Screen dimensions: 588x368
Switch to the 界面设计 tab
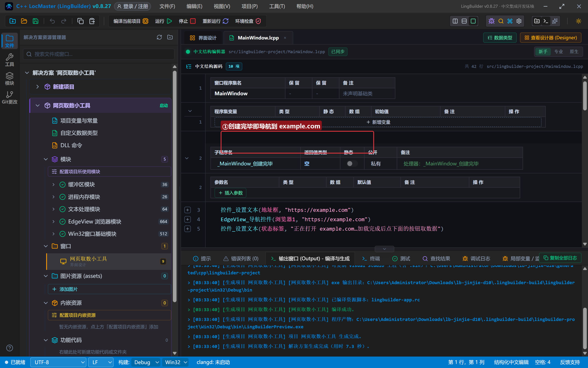tap(203, 38)
